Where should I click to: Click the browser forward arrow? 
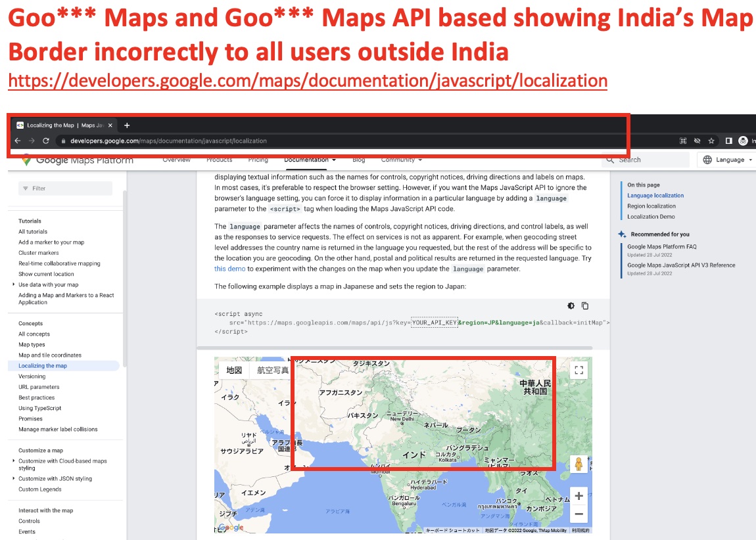[x=32, y=141]
